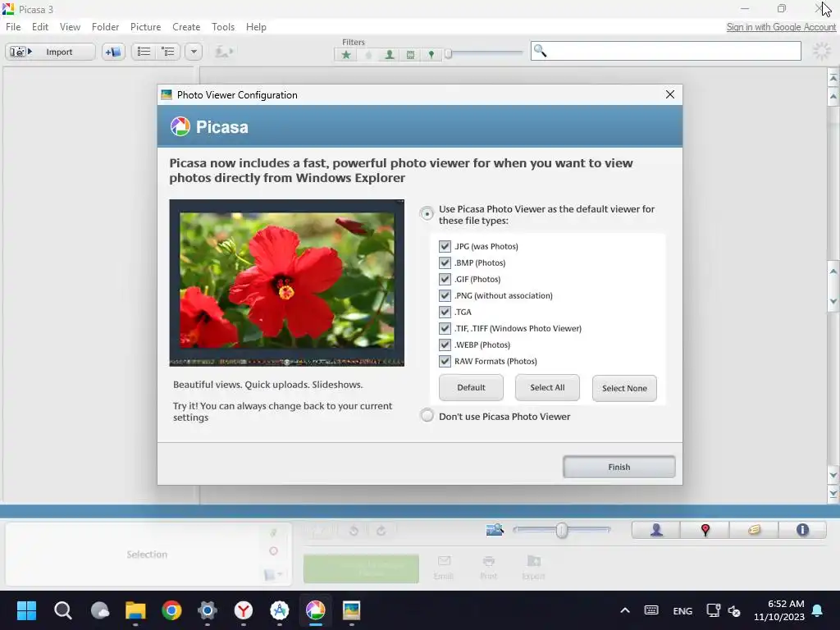This screenshot has width=840, height=630.
Task: Click the filter date range slider
Action: click(484, 53)
